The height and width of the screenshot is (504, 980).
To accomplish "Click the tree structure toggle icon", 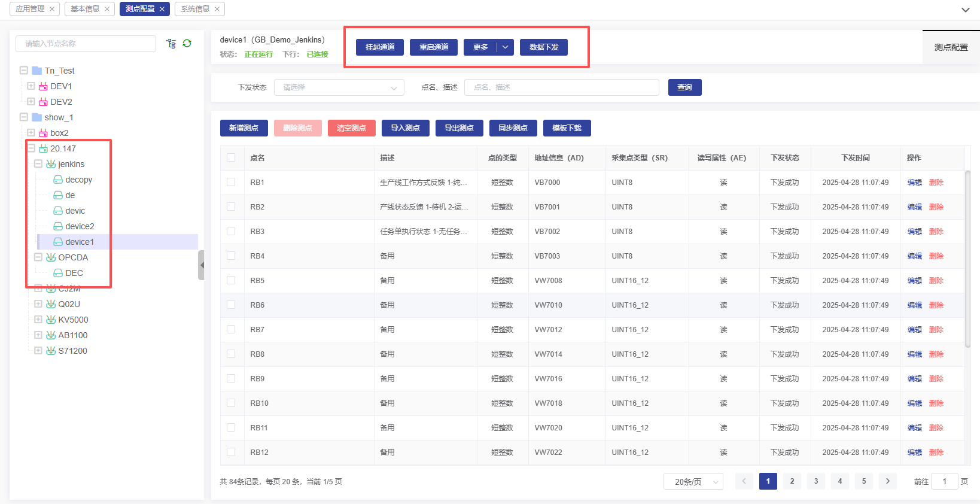I will click(171, 44).
